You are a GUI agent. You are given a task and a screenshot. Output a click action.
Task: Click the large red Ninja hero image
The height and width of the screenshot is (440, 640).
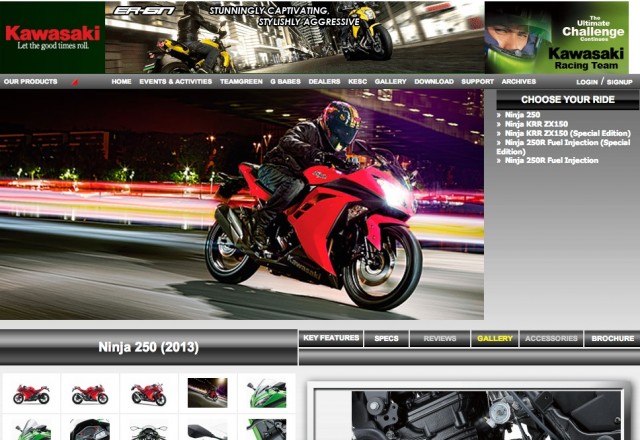242,204
